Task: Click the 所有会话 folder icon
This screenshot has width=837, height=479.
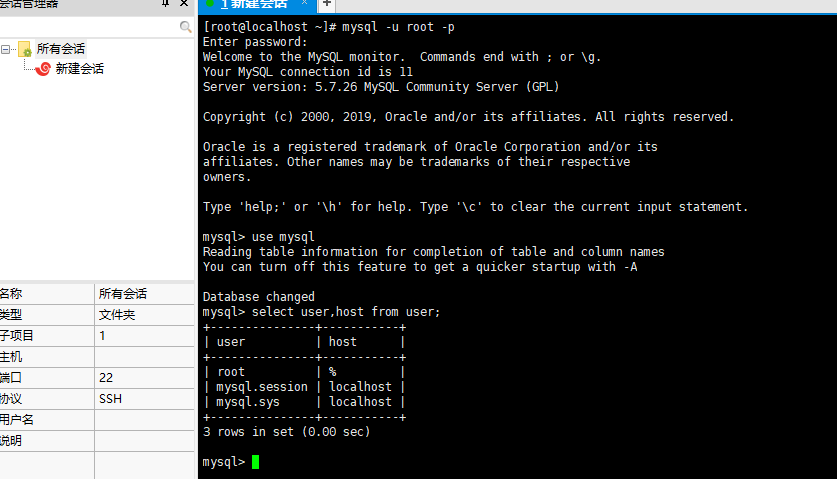Action: [x=25, y=49]
